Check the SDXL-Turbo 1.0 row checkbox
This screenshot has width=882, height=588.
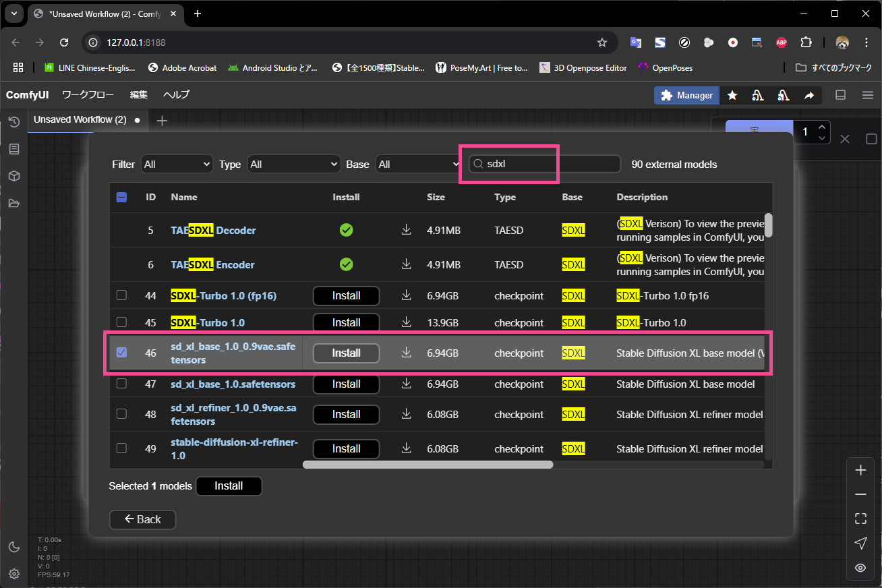[121, 322]
